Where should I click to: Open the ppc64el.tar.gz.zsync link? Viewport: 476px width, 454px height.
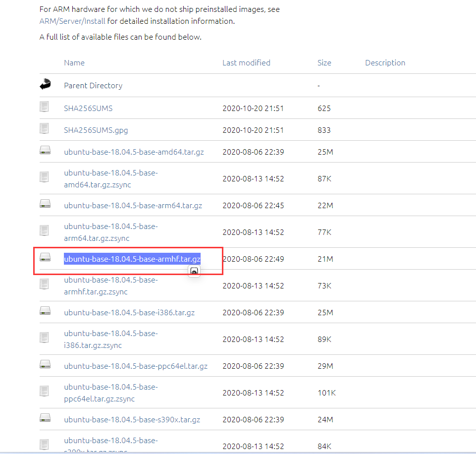pos(111,393)
